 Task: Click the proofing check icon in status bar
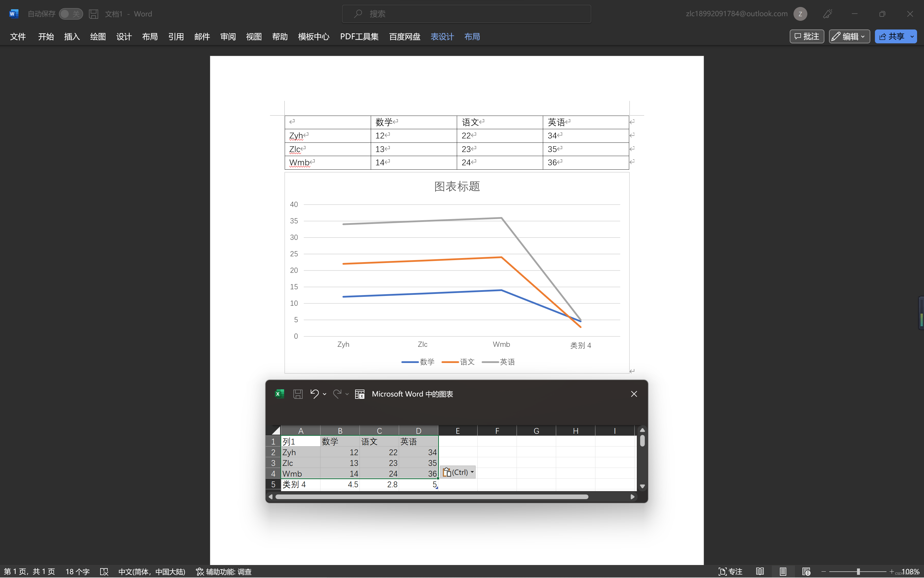[104, 572]
